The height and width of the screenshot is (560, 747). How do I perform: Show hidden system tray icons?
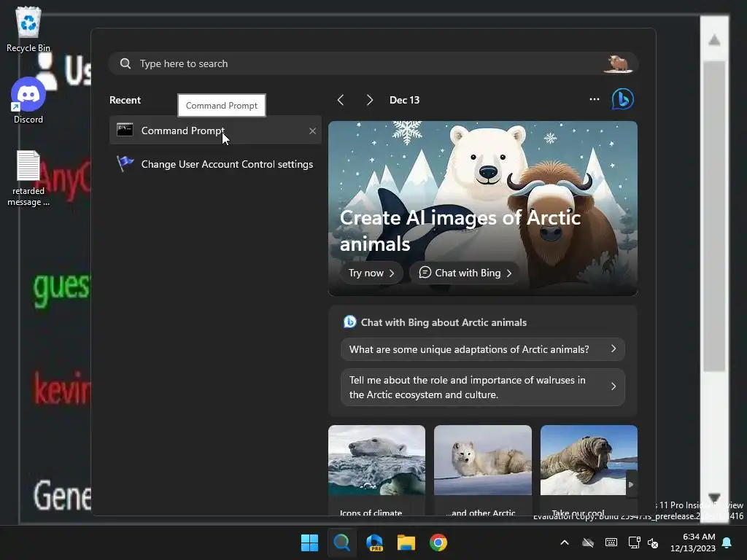(x=565, y=542)
